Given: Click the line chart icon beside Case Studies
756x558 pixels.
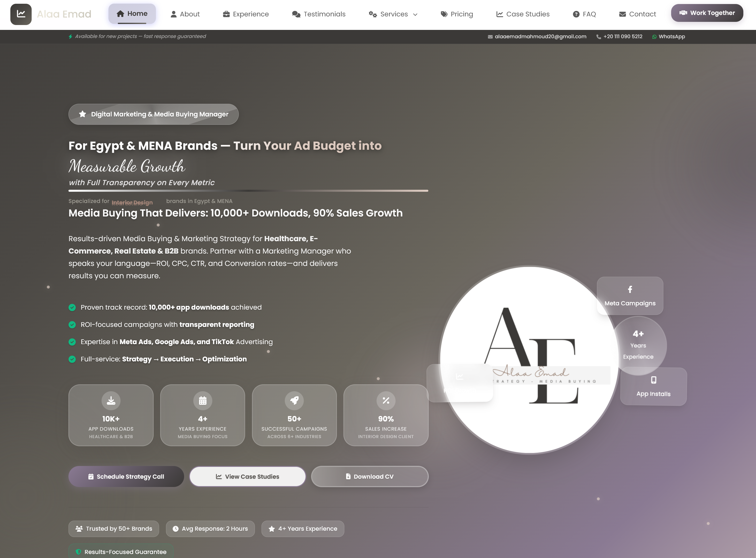Looking at the screenshot, I should (x=500, y=14).
